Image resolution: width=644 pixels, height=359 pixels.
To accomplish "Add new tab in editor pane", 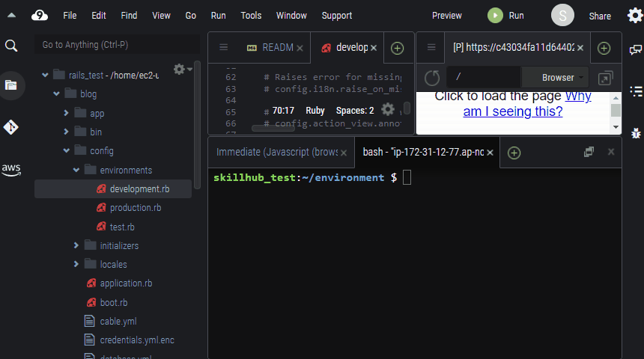I will [397, 48].
